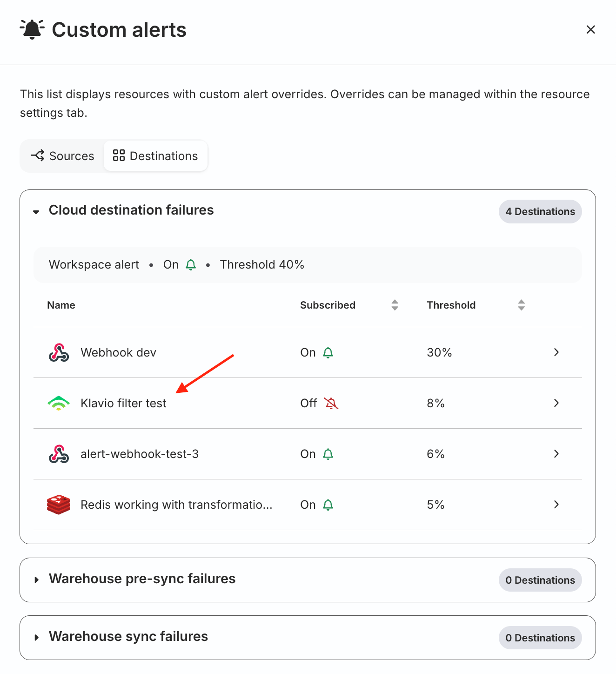Click the 8% threshold value
The image size is (616, 674).
[x=436, y=404]
